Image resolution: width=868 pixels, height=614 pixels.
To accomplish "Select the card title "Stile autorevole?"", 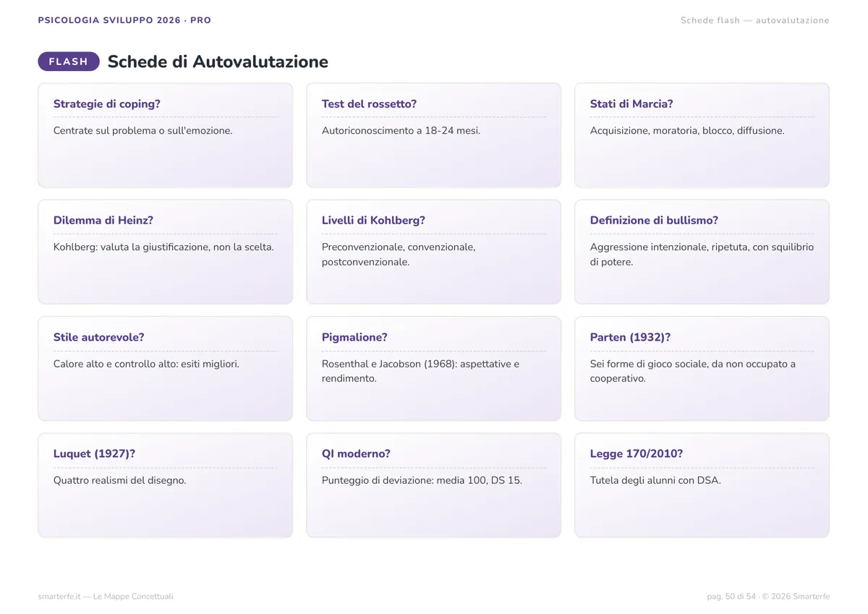I will [99, 337].
